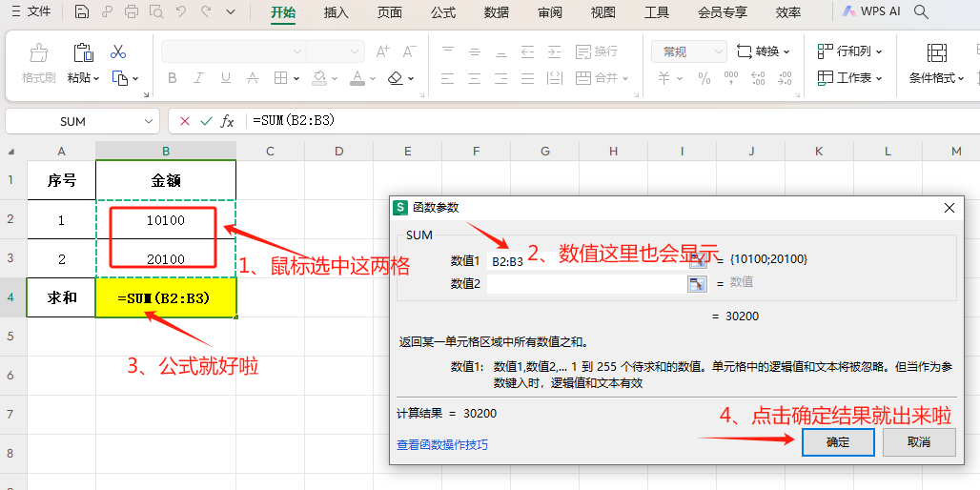Increase font size with A+ icon
980x490 pixels.
pos(382,51)
